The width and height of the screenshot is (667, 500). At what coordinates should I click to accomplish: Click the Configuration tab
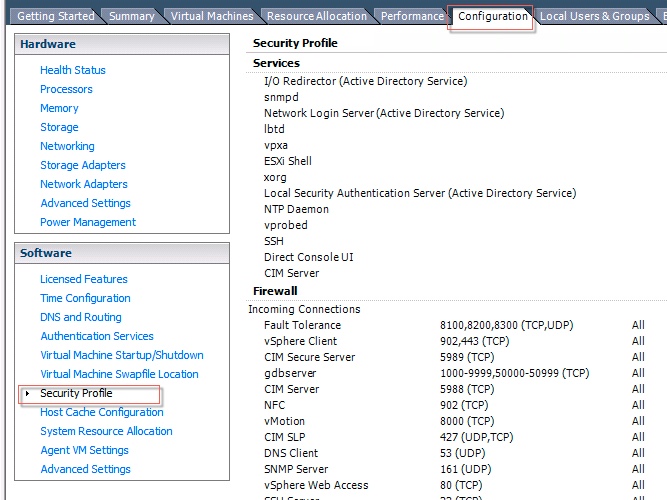pos(492,16)
